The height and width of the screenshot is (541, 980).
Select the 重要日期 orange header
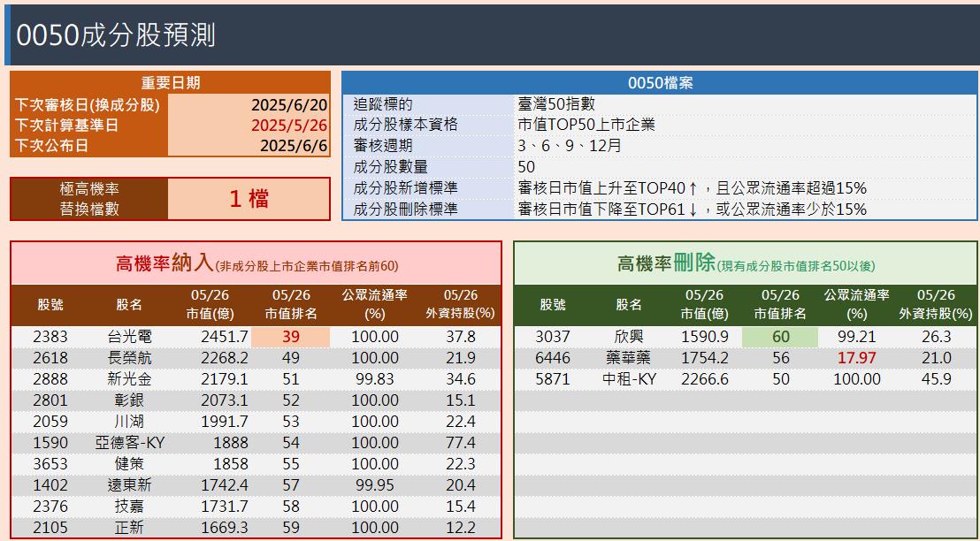click(x=170, y=83)
